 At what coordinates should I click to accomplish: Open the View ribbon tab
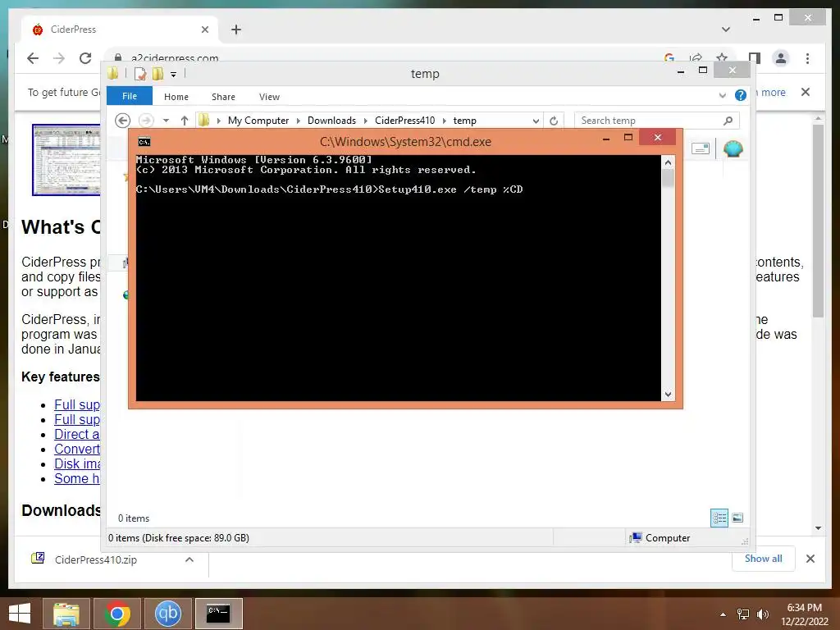tap(269, 97)
